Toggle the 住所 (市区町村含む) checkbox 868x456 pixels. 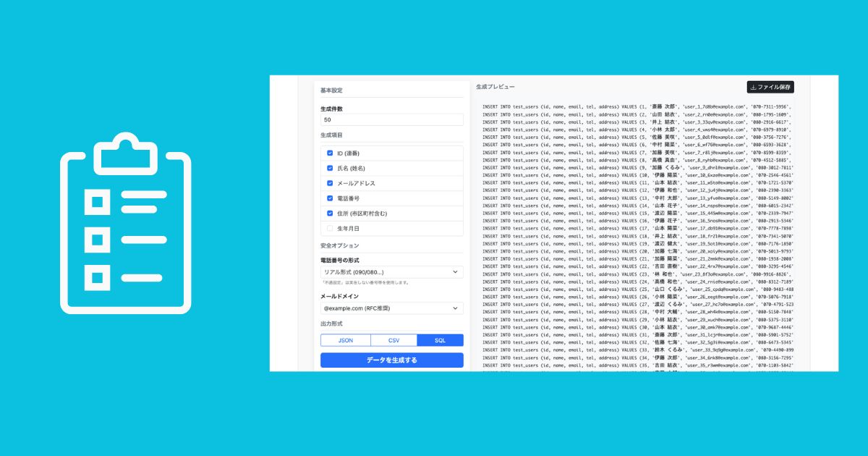(x=330, y=214)
